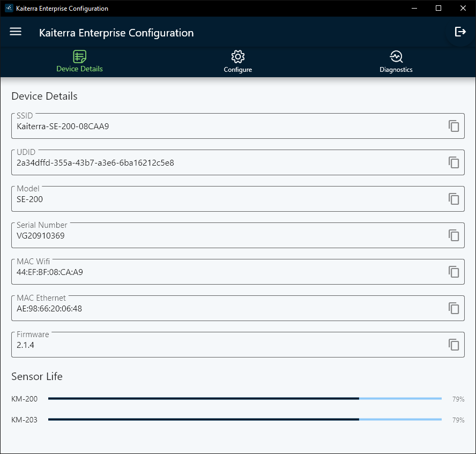The height and width of the screenshot is (454, 476).
Task: Click the MAC Wifi field value
Action: click(x=50, y=272)
